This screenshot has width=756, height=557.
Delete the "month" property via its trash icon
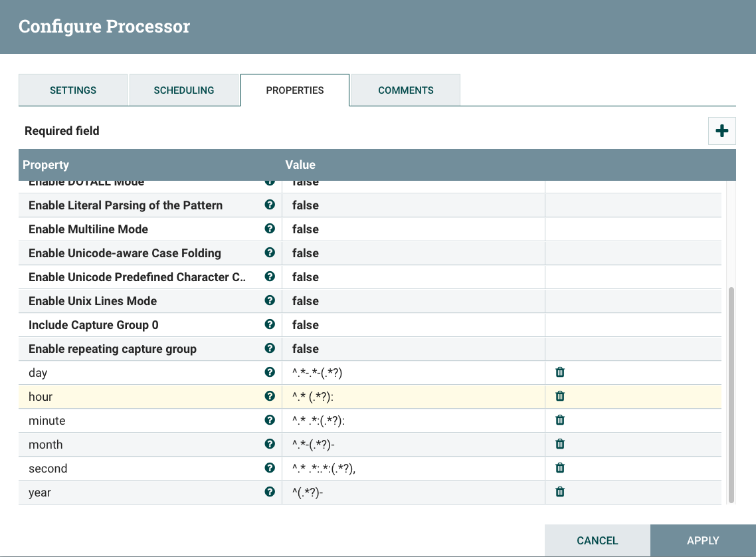pyautogui.click(x=559, y=444)
